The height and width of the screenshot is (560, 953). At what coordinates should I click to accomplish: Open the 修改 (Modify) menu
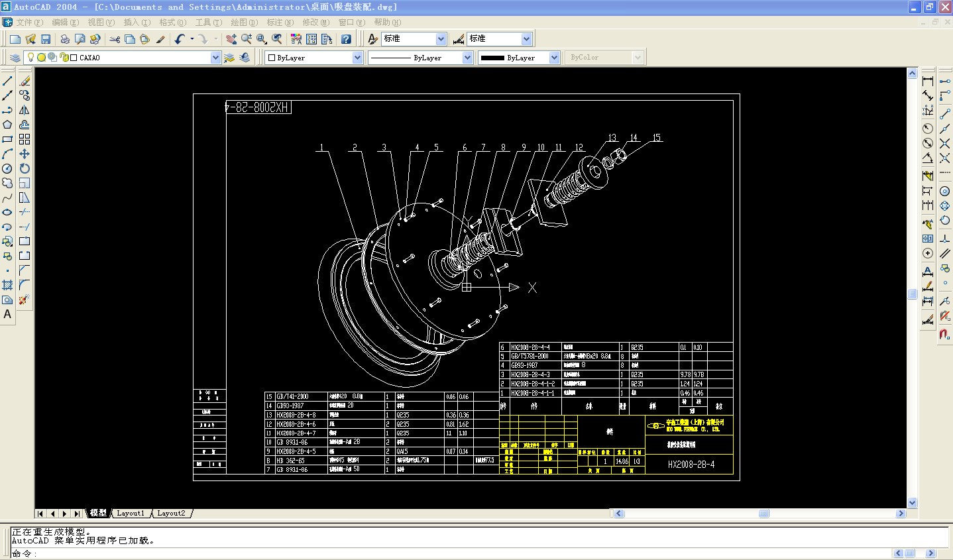(x=315, y=23)
